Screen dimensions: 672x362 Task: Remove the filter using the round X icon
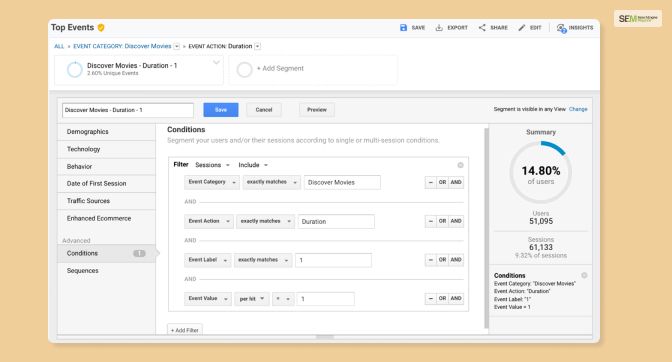(x=460, y=165)
